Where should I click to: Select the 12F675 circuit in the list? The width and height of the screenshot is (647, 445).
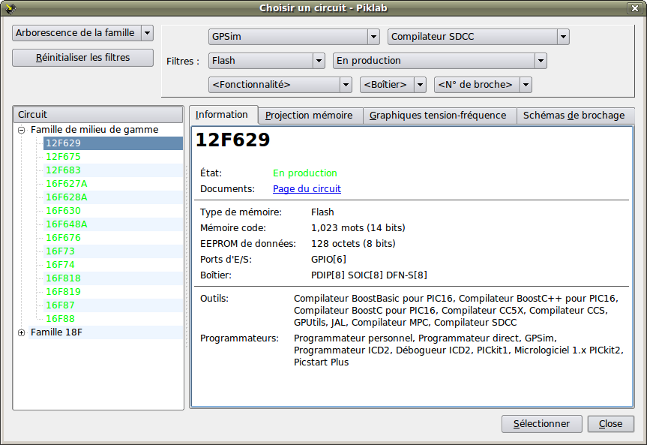coord(62,157)
